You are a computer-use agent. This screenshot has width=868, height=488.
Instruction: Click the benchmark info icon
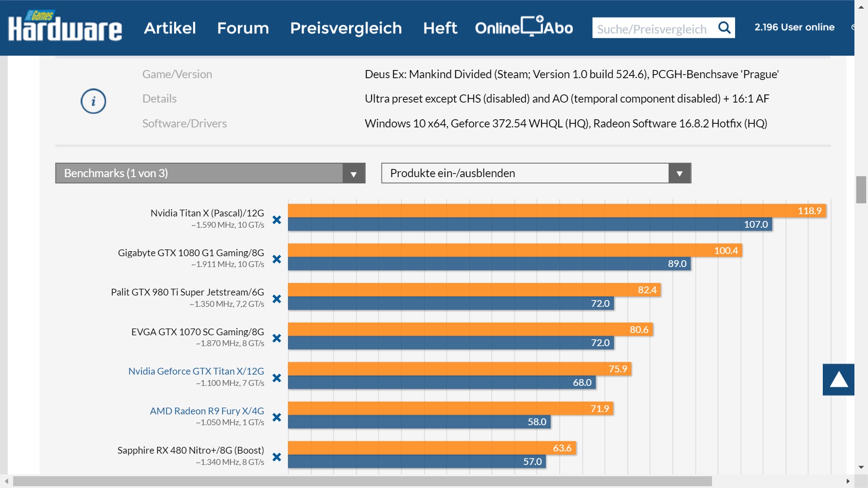click(x=93, y=101)
